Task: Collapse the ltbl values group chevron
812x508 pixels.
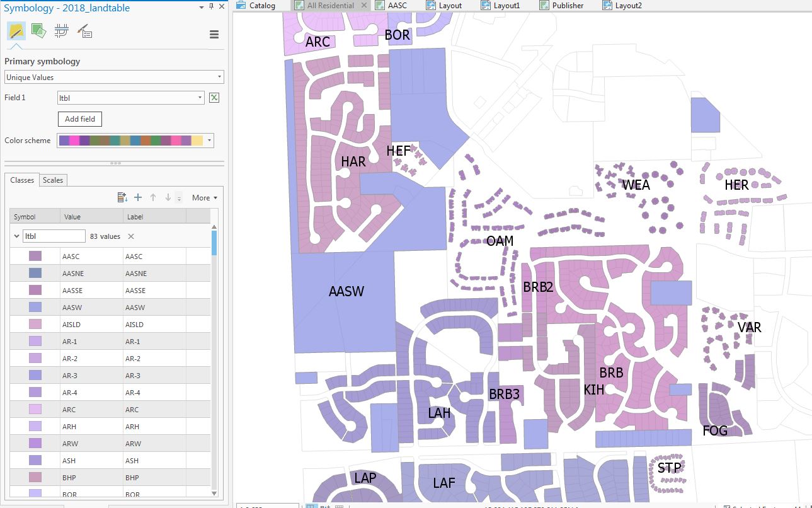Action: 16,236
